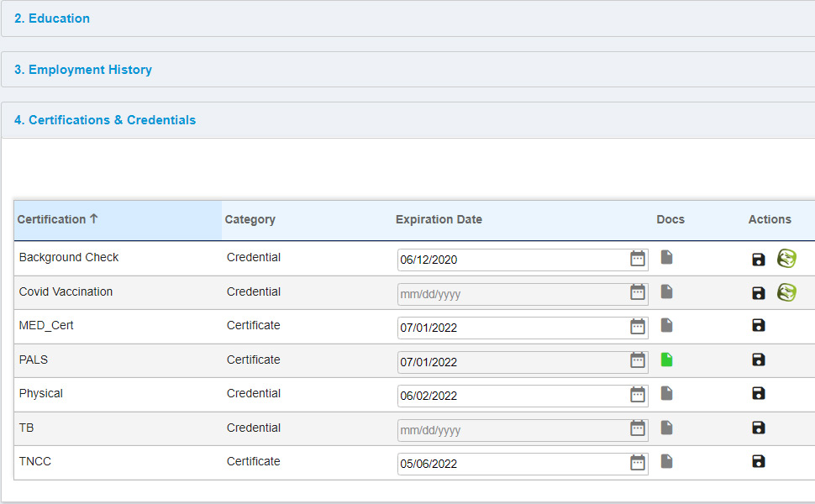Sort by Certification column header
The image size is (815, 504).
[x=118, y=220]
